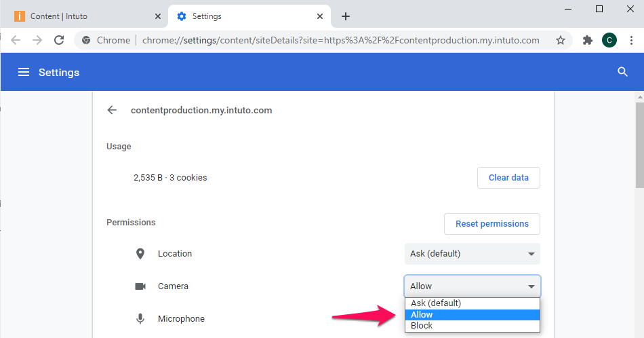Go back using the site details arrow
644x338 pixels.
click(x=113, y=110)
